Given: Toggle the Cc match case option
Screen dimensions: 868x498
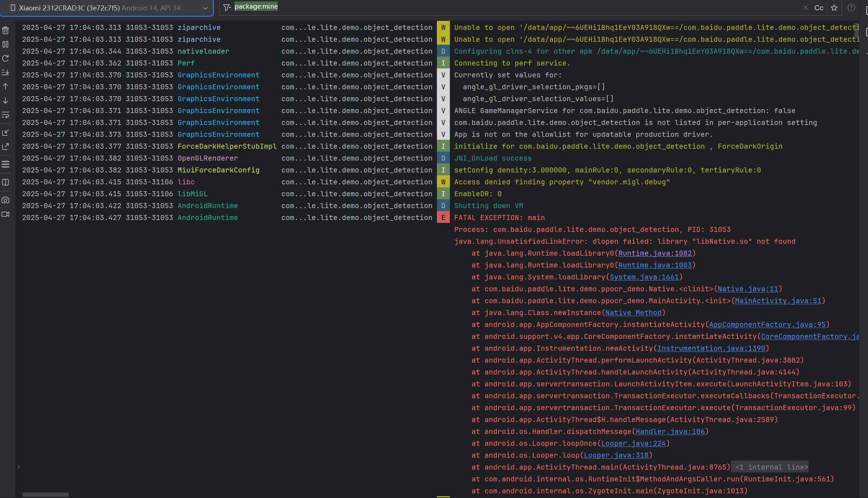Looking at the screenshot, I should (819, 8).
